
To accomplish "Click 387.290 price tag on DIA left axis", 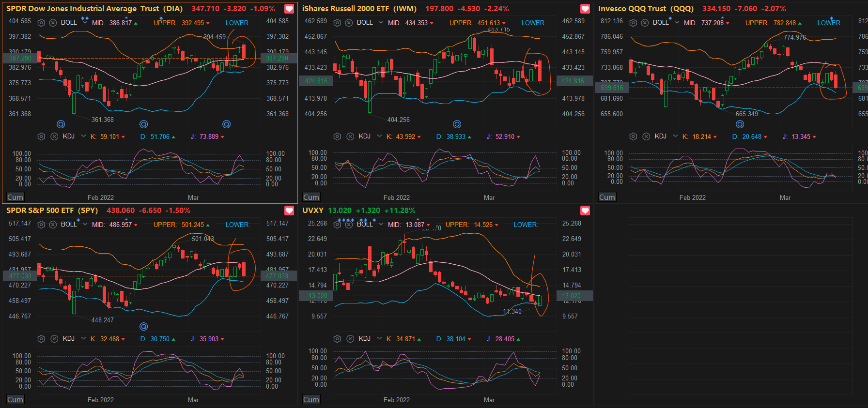I will 19,58.
